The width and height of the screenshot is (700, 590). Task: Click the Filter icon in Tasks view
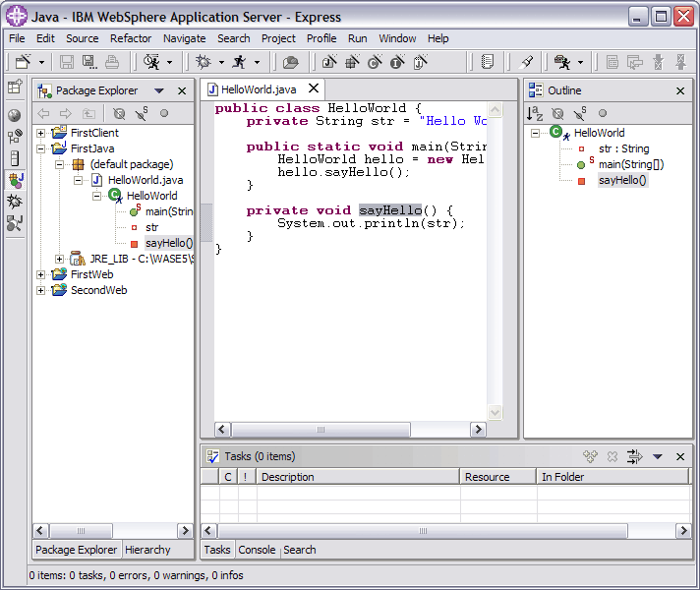click(634, 456)
